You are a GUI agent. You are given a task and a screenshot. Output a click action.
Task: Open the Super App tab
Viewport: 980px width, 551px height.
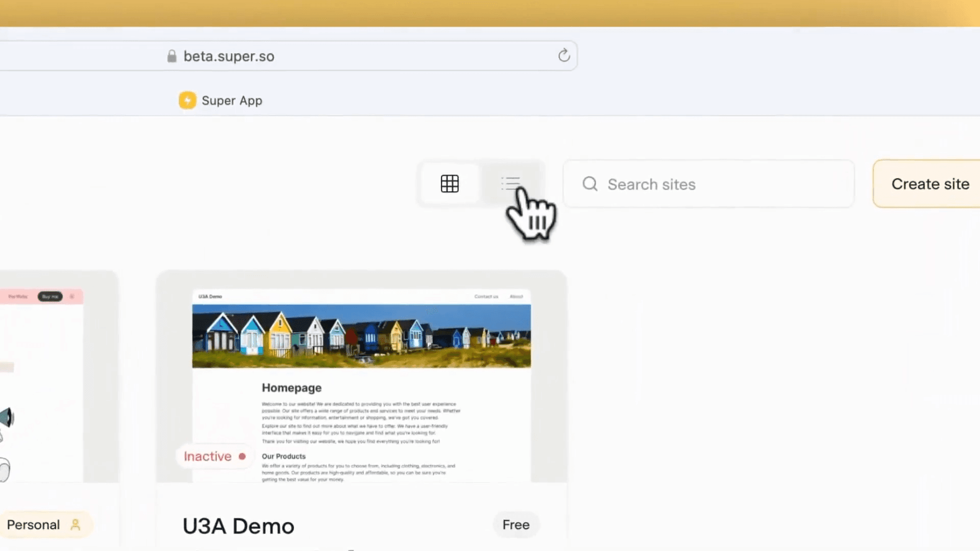(220, 101)
